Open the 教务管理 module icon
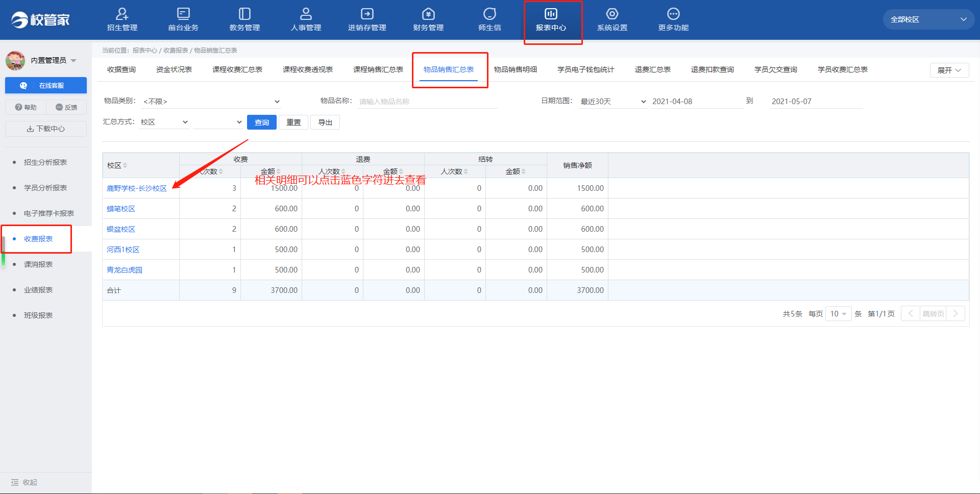Screen dimensions: 980x494 [x=244, y=14]
